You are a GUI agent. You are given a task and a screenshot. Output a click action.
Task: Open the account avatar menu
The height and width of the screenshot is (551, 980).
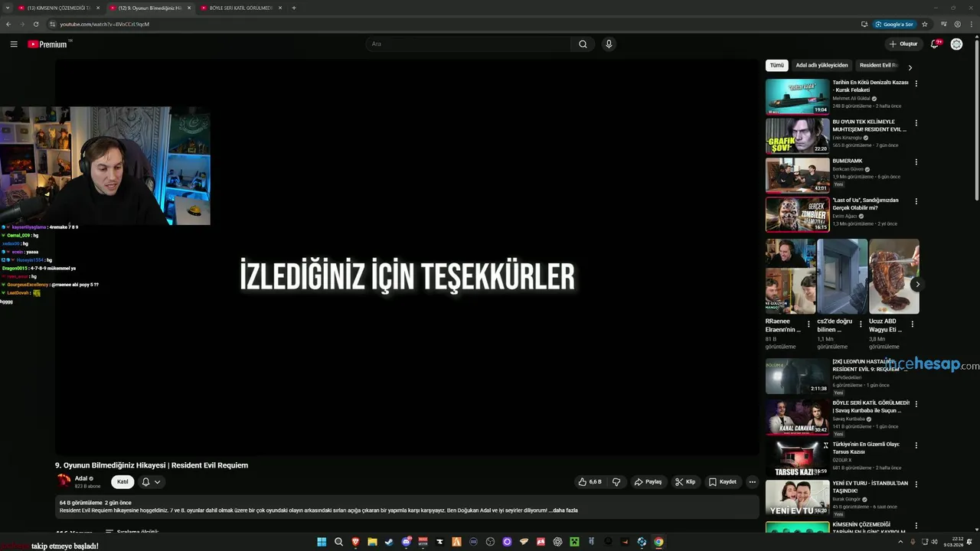[x=956, y=44]
